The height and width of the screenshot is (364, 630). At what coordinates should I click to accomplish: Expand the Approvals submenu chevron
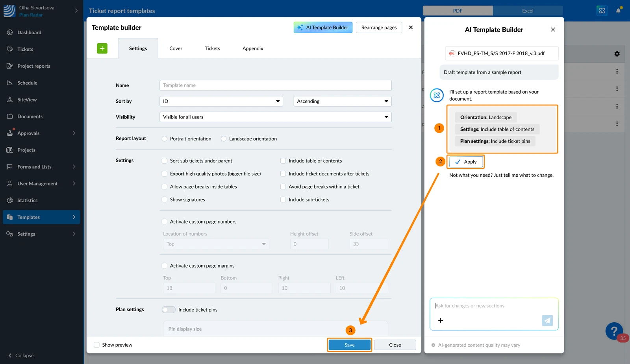[x=74, y=133]
